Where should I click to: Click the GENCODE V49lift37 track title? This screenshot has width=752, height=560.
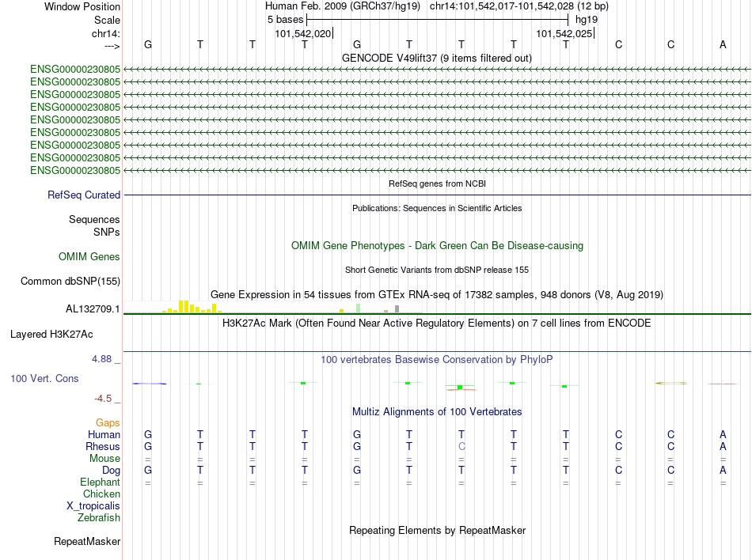[x=437, y=58]
